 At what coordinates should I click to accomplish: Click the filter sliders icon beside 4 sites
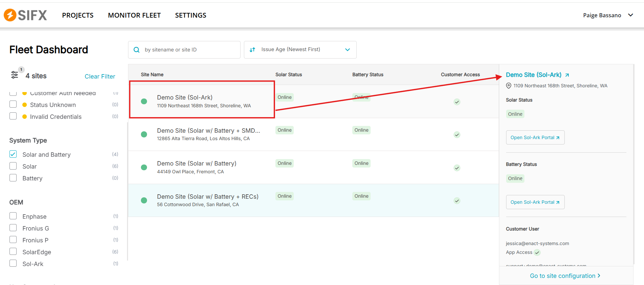tap(15, 75)
